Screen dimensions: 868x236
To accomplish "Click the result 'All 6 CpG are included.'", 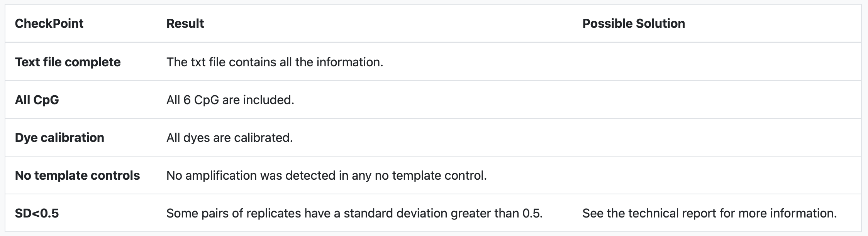I will click(230, 100).
